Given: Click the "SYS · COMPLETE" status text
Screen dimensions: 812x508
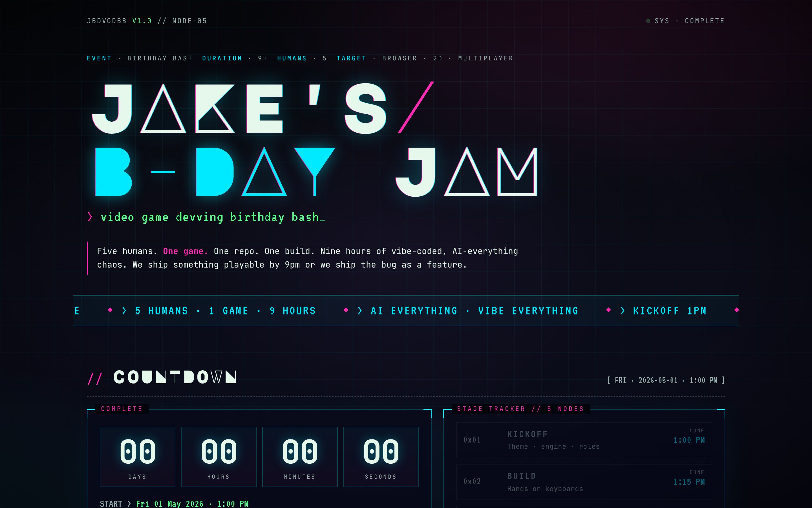Looking at the screenshot, I should click(x=690, y=21).
